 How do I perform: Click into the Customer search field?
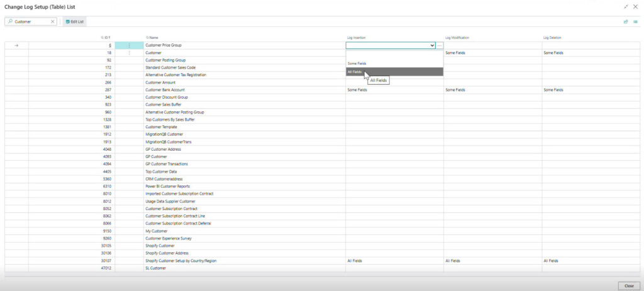[x=31, y=22]
